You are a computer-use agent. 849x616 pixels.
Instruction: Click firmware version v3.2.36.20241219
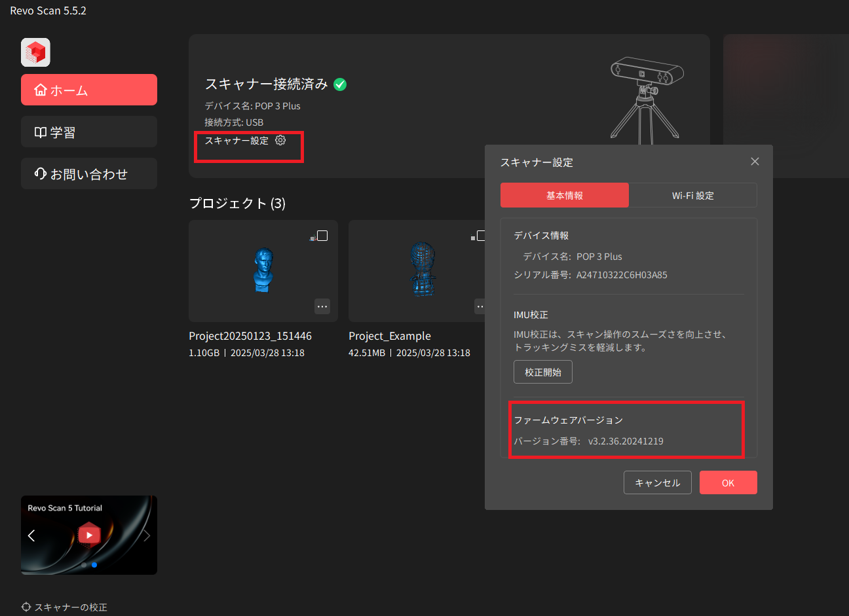(x=626, y=441)
